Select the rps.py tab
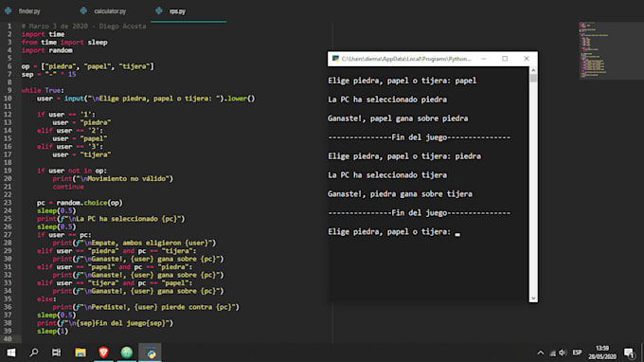 [x=177, y=11]
